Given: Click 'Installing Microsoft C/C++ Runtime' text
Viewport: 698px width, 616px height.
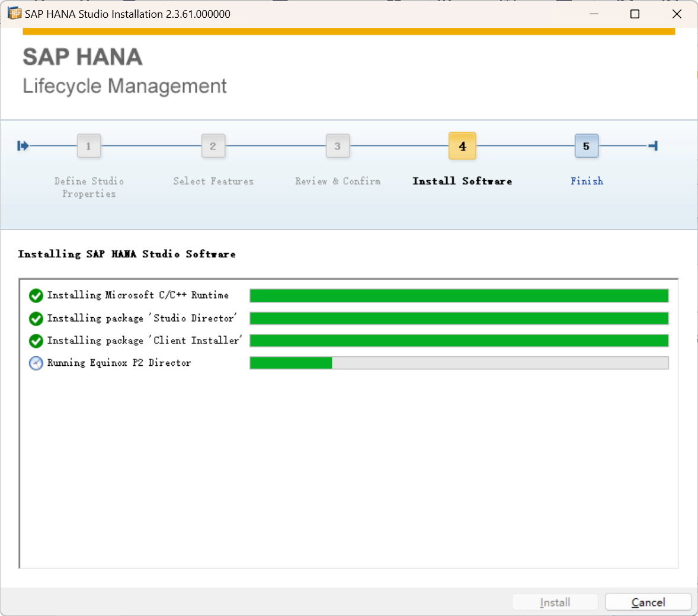Looking at the screenshot, I should click(138, 295).
